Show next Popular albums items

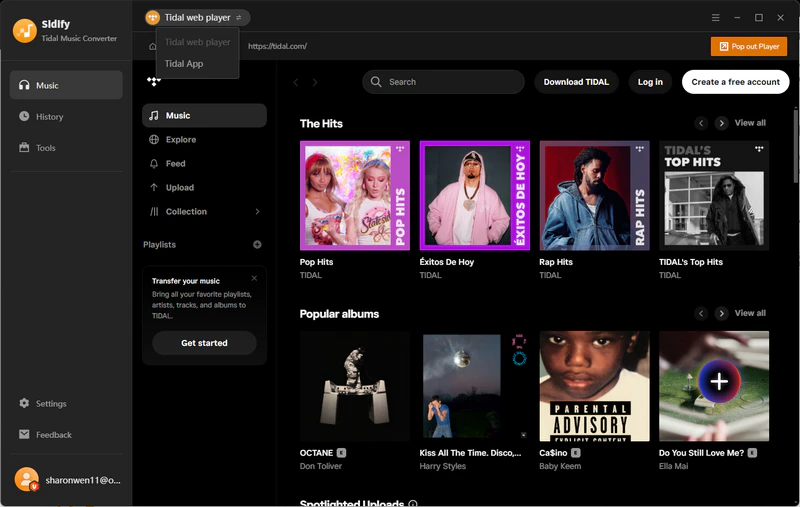721,313
